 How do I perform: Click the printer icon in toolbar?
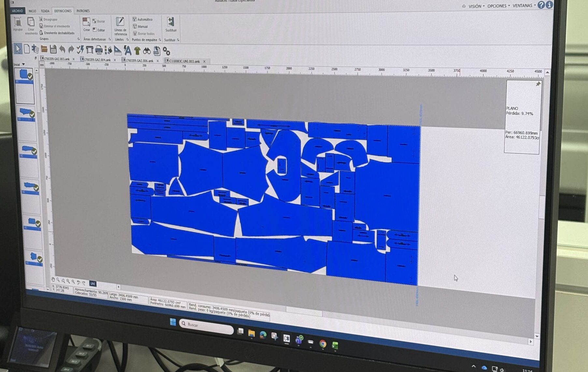point(99,50)
